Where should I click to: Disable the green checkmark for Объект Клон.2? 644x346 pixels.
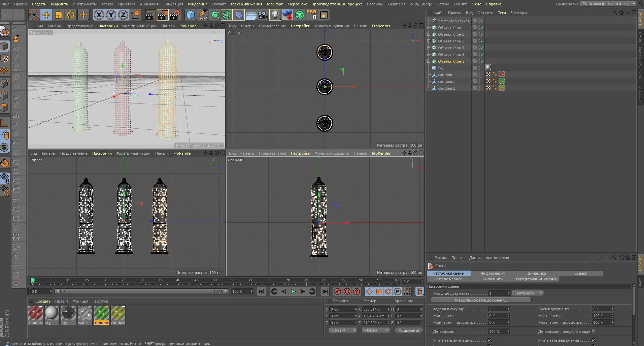pos(482,41)
